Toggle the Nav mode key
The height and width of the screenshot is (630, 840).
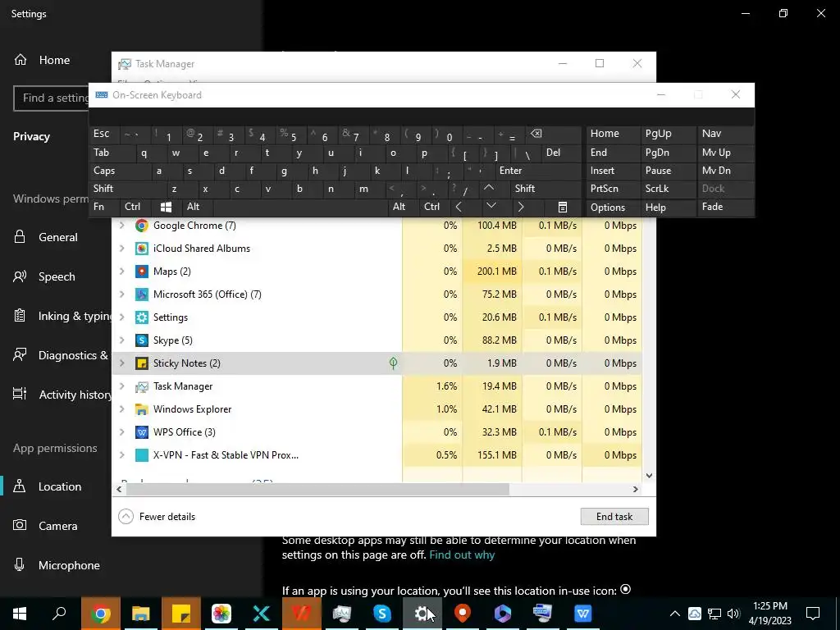(725, 134)
